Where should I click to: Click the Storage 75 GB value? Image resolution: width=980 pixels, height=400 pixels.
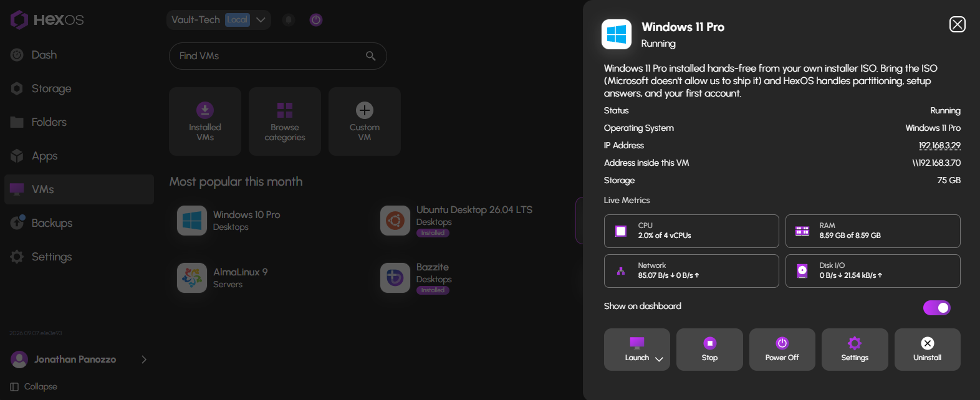tap(949, 180)
